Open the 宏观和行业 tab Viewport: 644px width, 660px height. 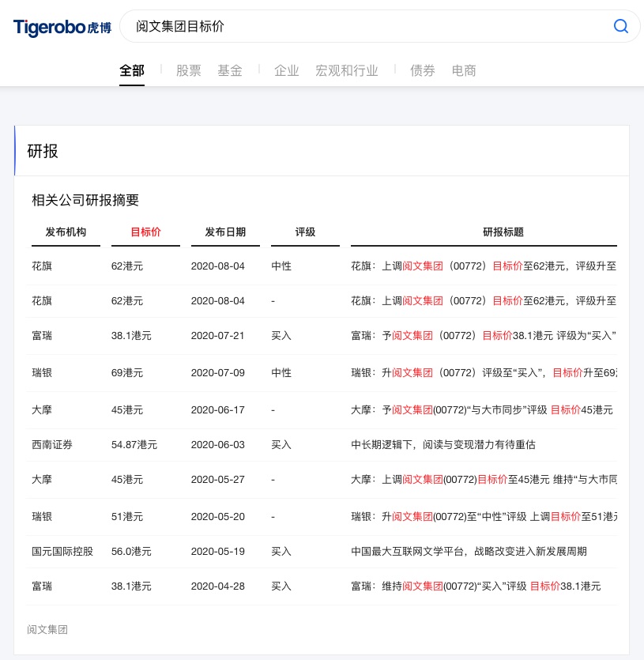[347, 70]
